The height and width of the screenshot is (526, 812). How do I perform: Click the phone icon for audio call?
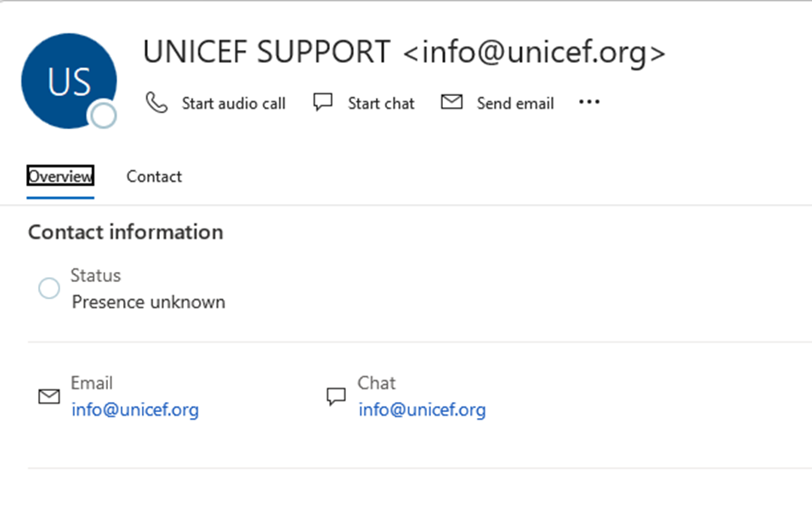(x=156, y=103)
